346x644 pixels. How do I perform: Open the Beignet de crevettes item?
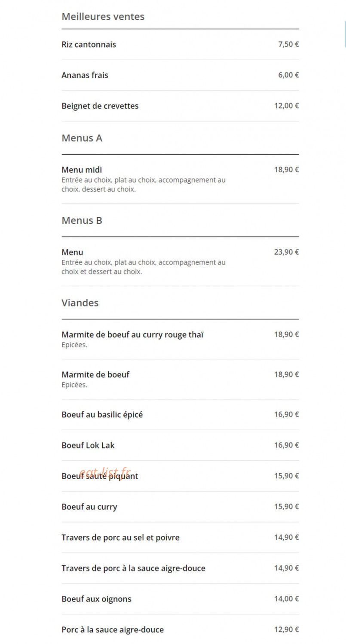180,106
